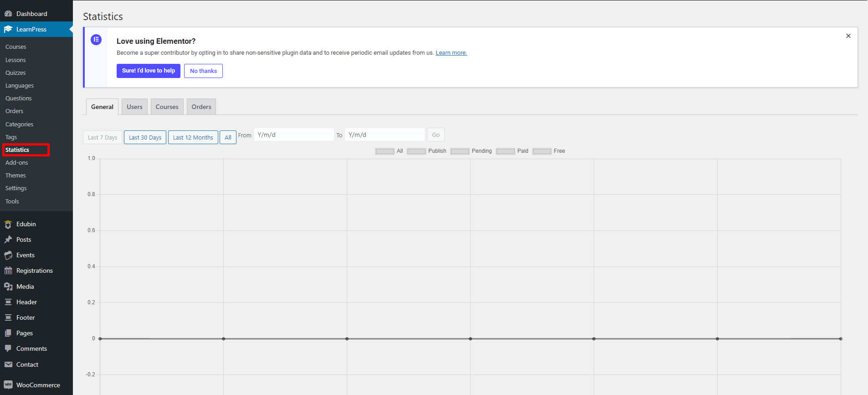Click the Posts pushpin icon

(8, 240)
